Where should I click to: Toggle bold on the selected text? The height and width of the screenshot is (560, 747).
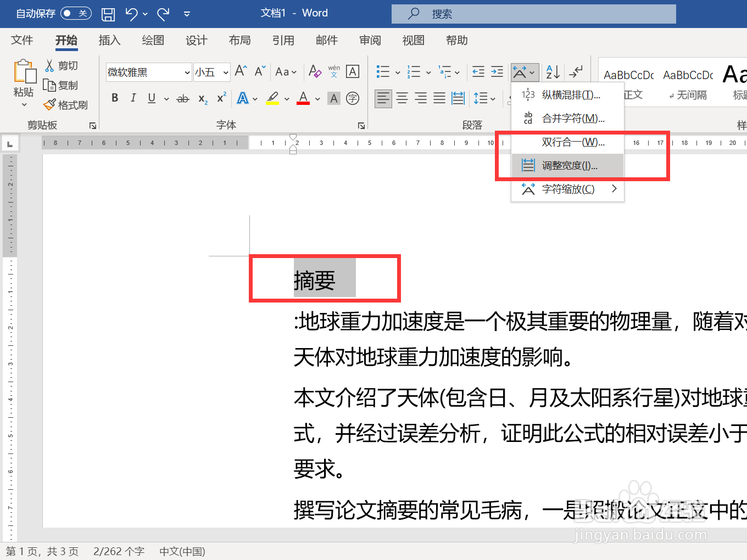(x=115, y=98)
